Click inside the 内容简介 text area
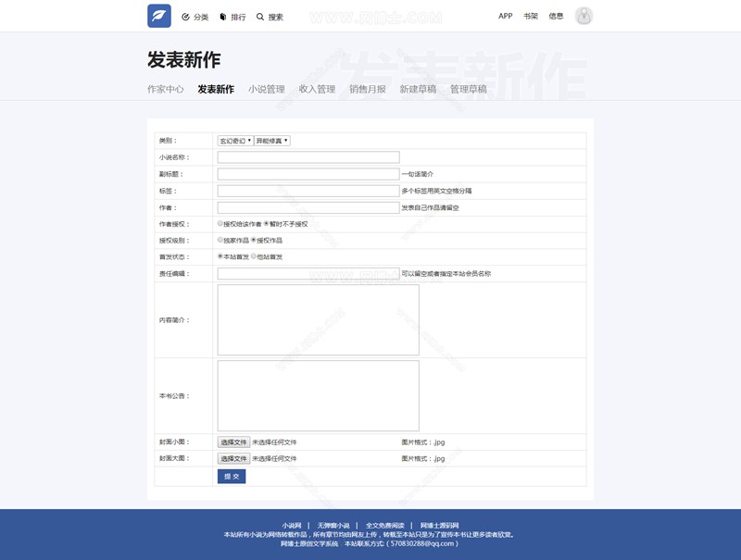This screenshot has height=560, width=741. (318, 319)
